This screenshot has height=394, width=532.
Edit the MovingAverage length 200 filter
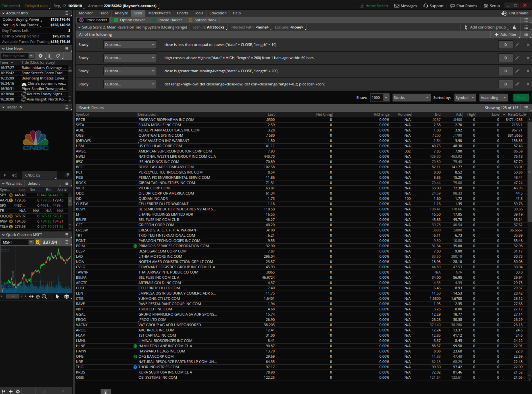coord(517,71)
